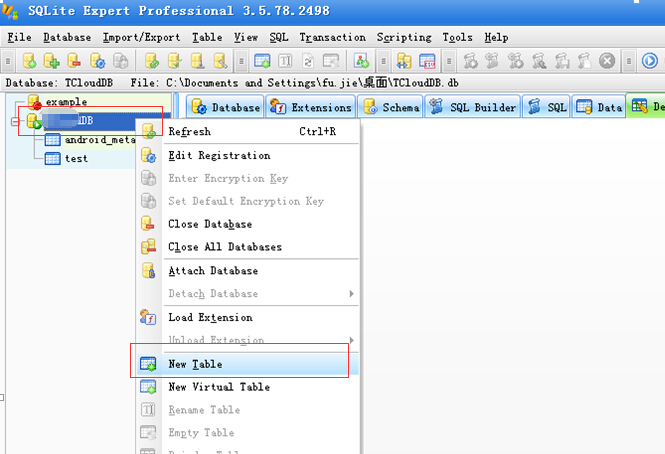Click Set Default Encryption Key entry
Viewport: 665px width, 454px height.
click(249, 201)
